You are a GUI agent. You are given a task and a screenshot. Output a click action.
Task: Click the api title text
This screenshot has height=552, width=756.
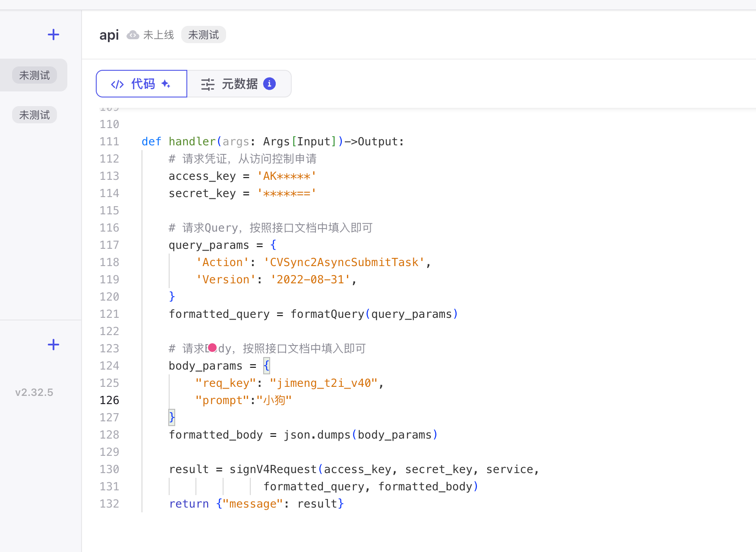click(109, 35)
